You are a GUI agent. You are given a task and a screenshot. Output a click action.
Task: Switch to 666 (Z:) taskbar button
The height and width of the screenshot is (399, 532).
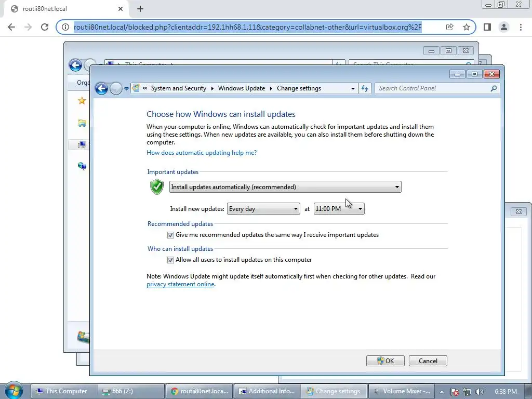click(130, 391)
